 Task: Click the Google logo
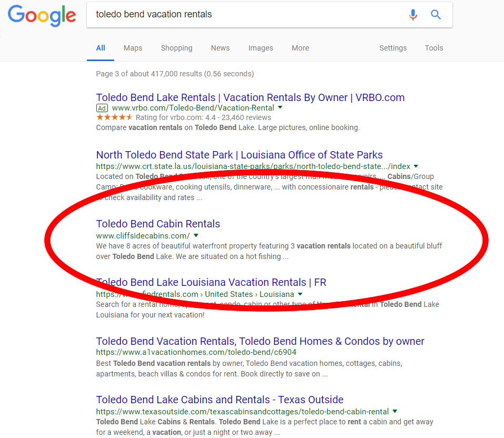(x=42, y=15)
